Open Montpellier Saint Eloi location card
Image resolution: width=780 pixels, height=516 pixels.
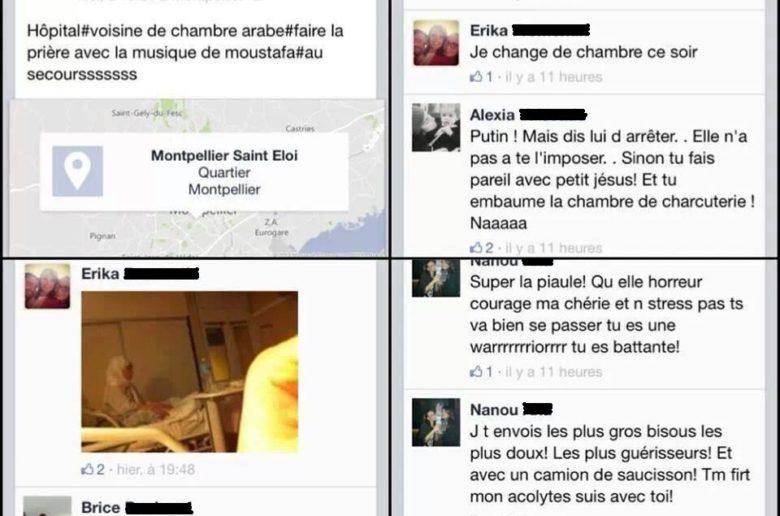(x=194, y=172)
